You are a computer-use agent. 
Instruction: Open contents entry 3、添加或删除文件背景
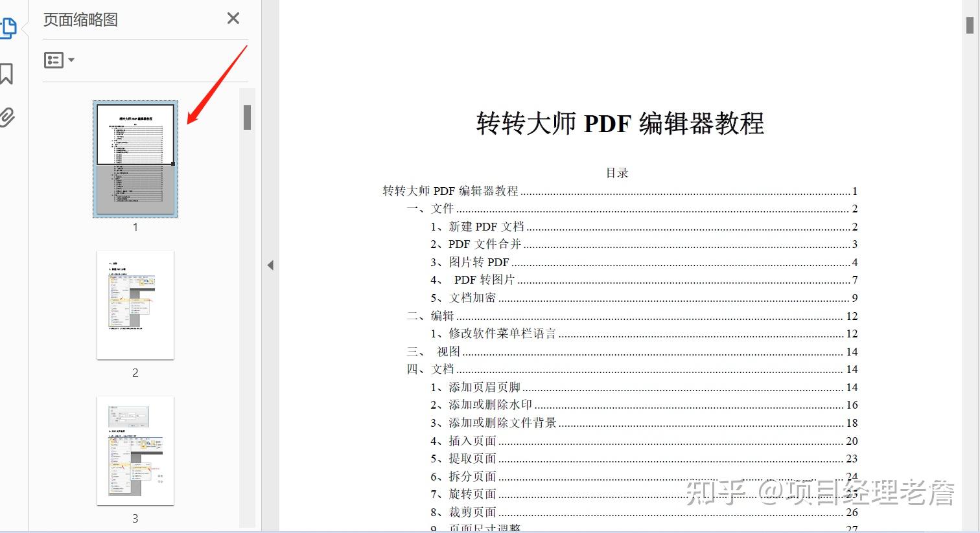tap(644, 423)
